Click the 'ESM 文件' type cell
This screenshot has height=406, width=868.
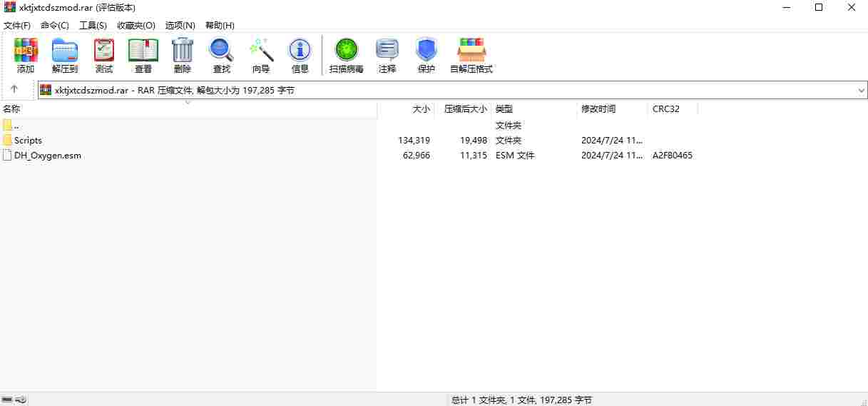click(x=515, y=155)
